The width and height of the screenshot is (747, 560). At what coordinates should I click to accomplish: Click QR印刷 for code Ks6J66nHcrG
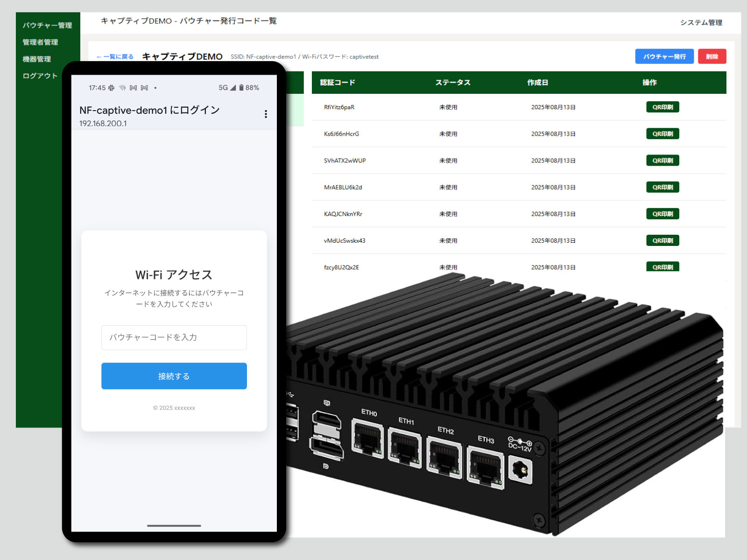(662, 134)
